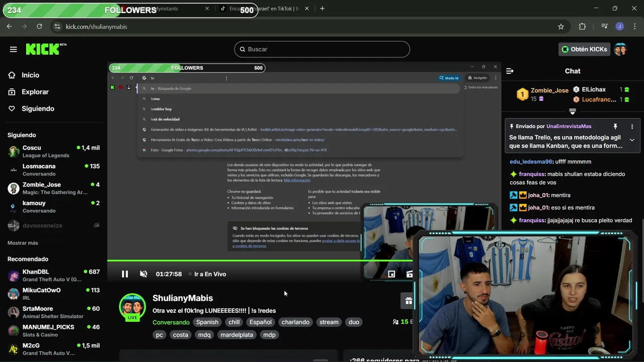Open browser extensions puzzle icon
This screenshot has width=644, height=362.
tap(582, 27)
